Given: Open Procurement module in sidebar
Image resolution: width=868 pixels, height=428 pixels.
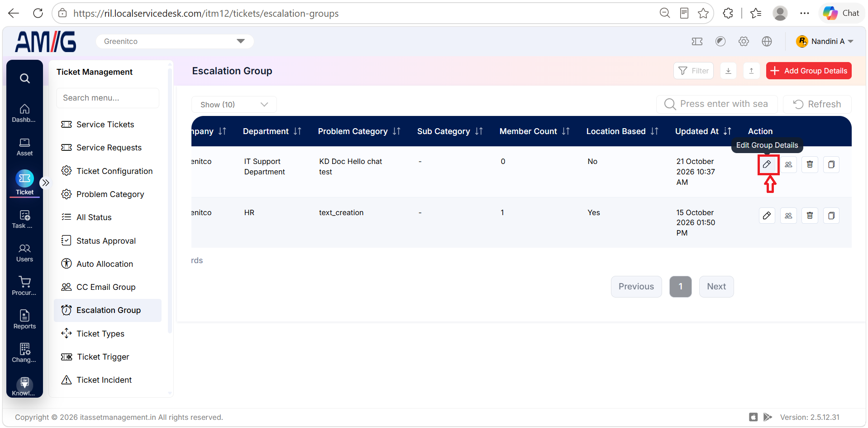Looking at the screenshot, I should point(24,287).
